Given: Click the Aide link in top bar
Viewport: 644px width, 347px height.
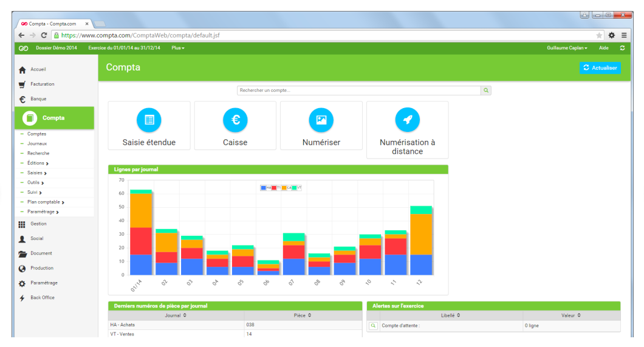Looking at the screenshot, I should (603, 48).
